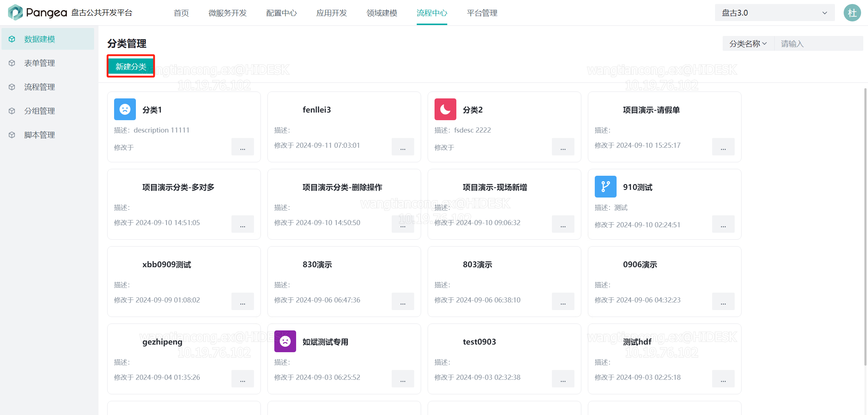The width and height of the screenshot is (868, 415).
Task: Click the 测试hdf card title
Action: (637, 342)
